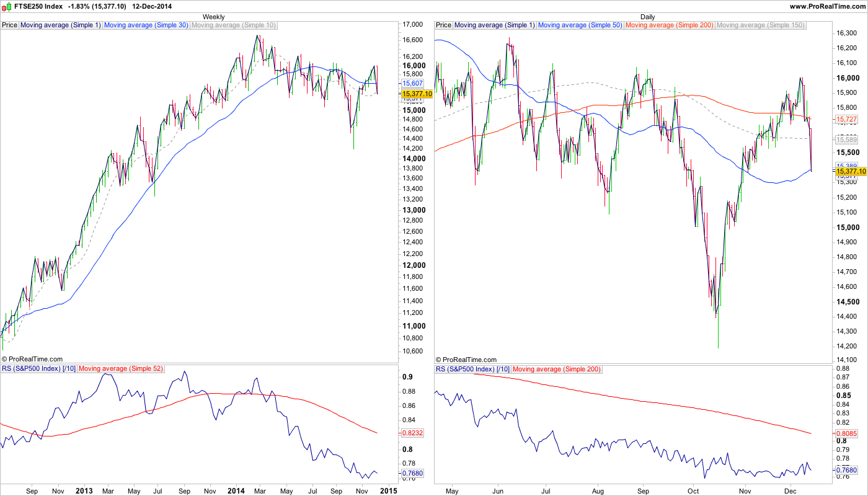This screenshot has width=868, height=496.
Task: Click the ProRealTime.com copyright in Daily chart
Action: [466, 359]
